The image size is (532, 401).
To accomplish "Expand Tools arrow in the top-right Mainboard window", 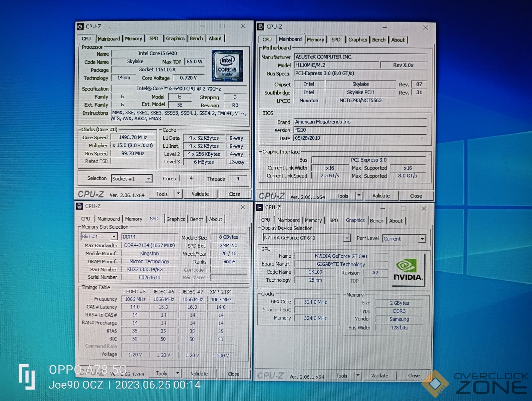I will click(359, 195).
